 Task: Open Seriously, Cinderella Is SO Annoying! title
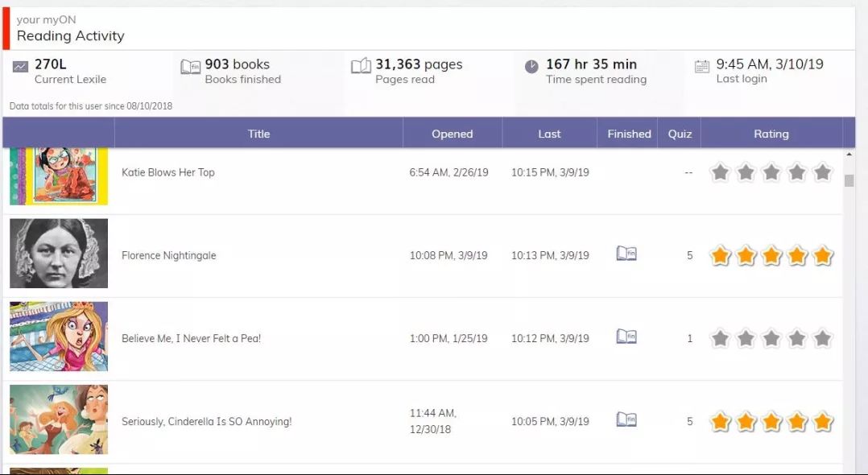206,422
